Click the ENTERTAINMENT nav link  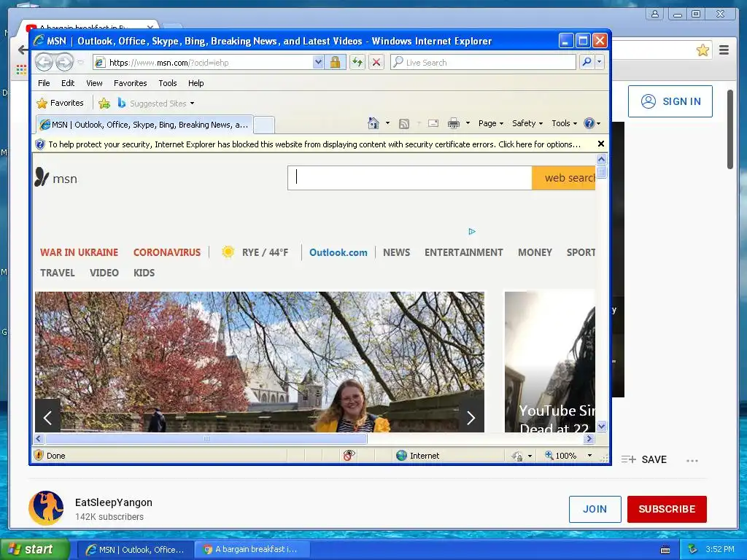(x=463, y=252)
